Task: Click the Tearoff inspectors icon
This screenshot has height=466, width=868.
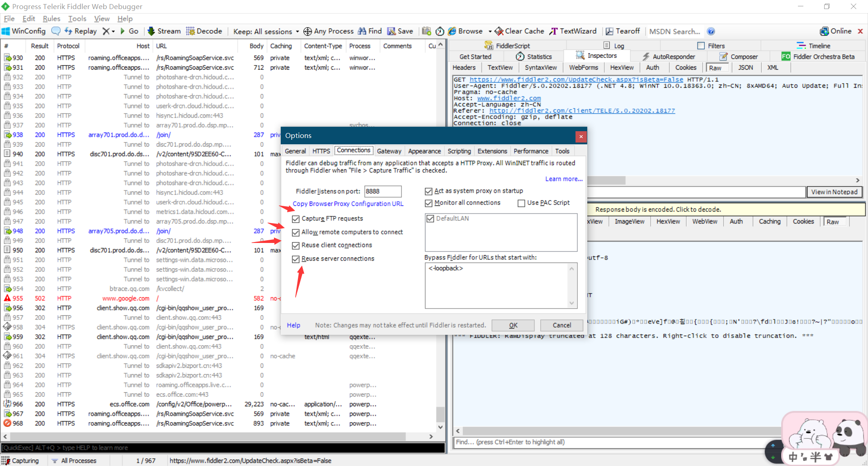Action: pos(609,31)
